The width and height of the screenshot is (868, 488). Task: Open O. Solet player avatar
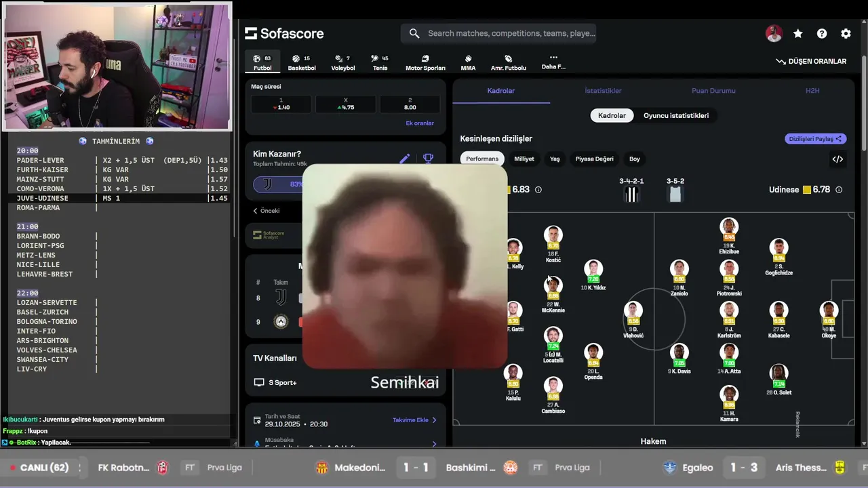778,373
